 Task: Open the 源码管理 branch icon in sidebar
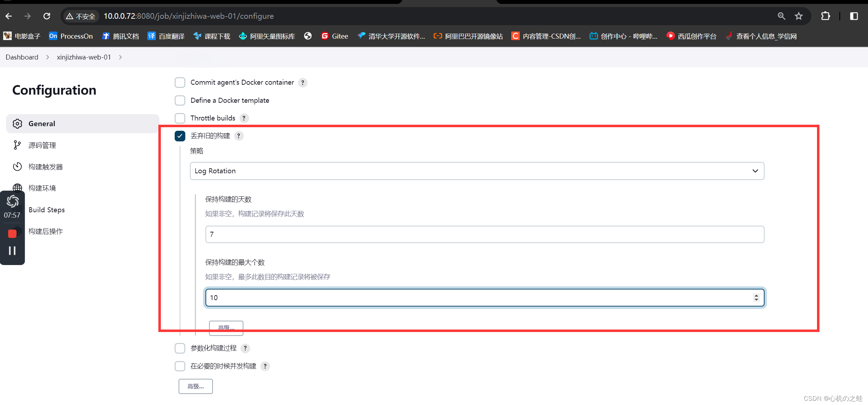point(17,145)
